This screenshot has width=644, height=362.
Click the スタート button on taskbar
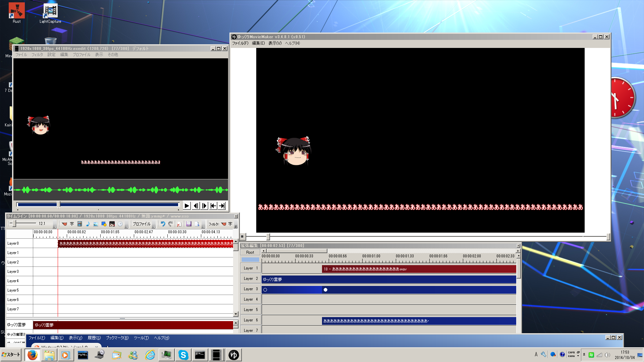tap(11, 355)
